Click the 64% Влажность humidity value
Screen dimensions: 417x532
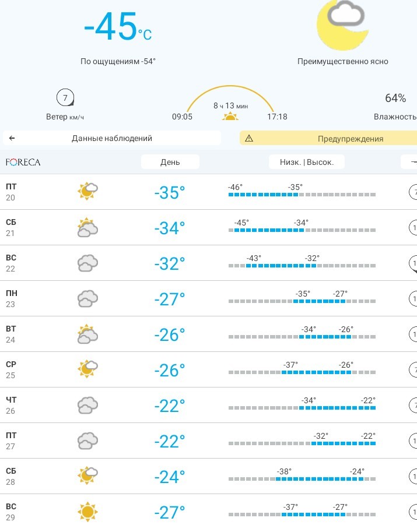pyautogui.click(x=395, y=98)
